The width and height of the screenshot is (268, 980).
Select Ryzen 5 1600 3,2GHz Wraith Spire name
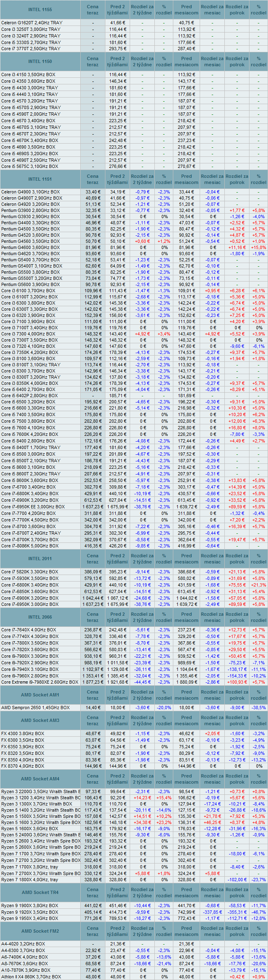[41, 822]
